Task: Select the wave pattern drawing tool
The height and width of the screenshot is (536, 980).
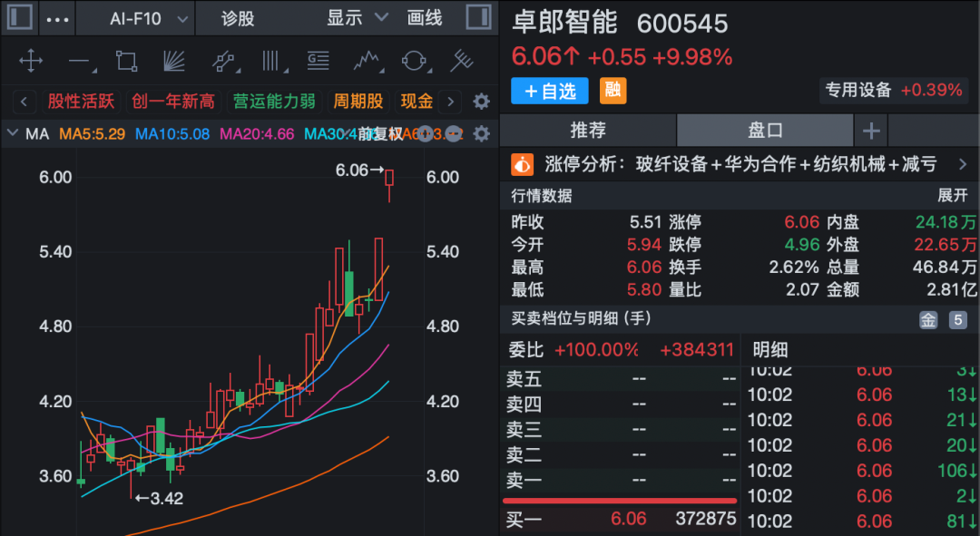Action: [x=367, y=62]
